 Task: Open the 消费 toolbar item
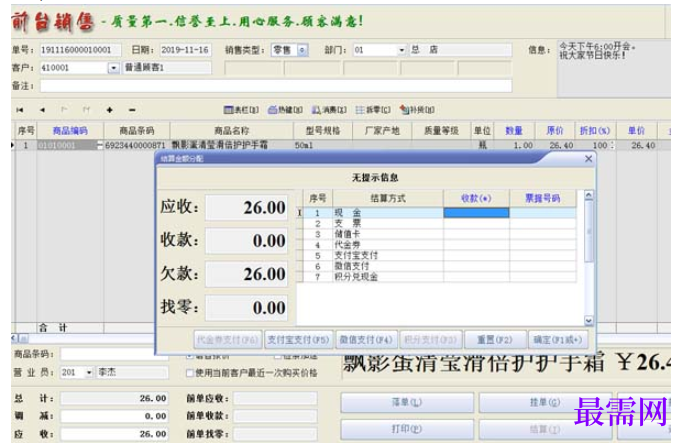(x=329, y=110)
